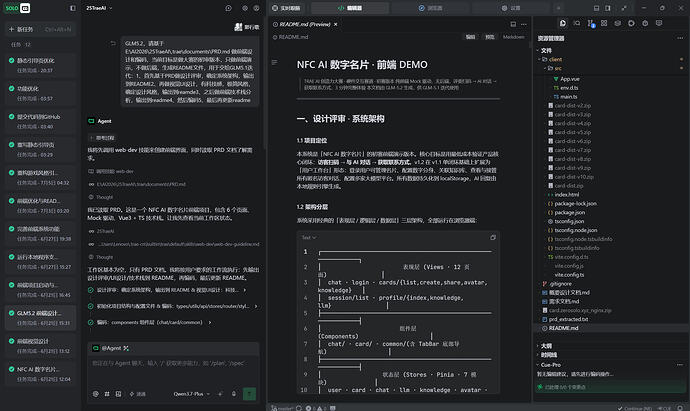This screenshot has width=690, height=411.
Task: Open the Explorer files icon in side panel
Action: [x=562, y=23]
